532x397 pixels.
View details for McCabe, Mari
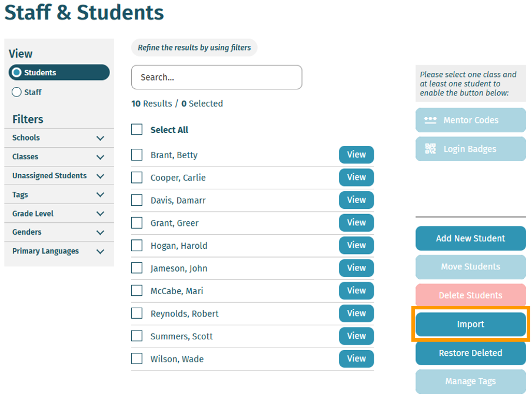356,290
